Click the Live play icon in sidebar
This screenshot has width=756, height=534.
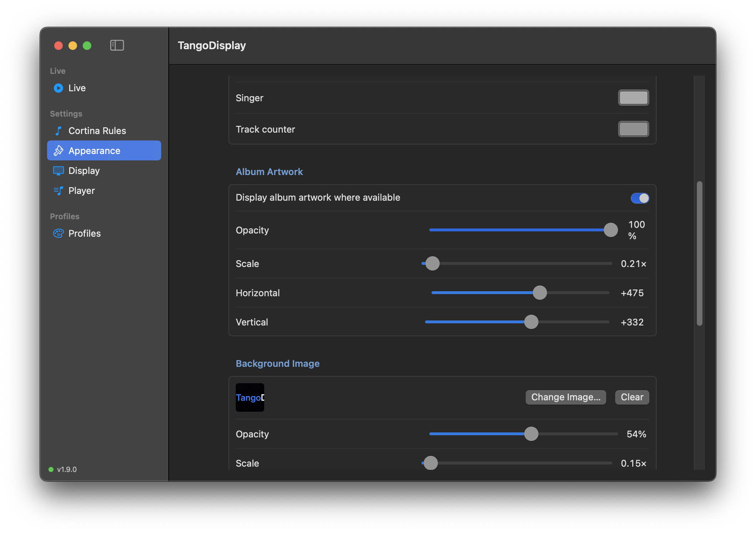tap(58, 88)
